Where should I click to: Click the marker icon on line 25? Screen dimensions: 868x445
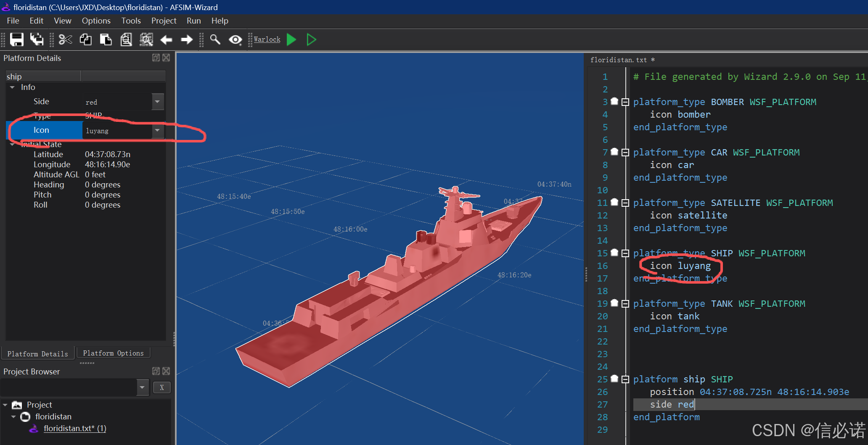(614, 378)
